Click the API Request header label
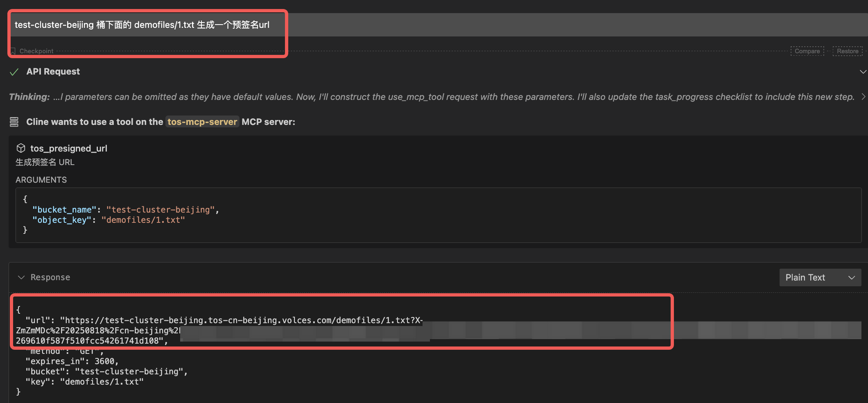This screenshot has width=868, height=403. click(53, 72)
